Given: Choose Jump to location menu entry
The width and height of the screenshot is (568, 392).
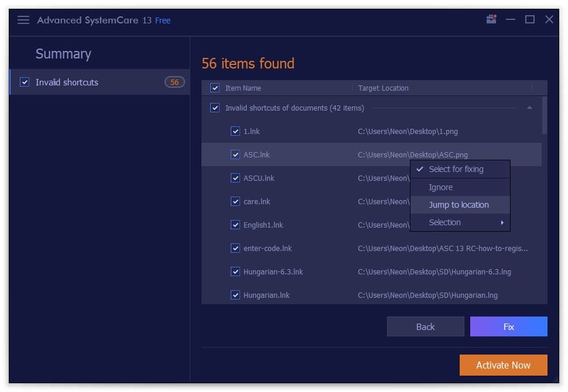Looking at the screenshot, I should point(460,205).
